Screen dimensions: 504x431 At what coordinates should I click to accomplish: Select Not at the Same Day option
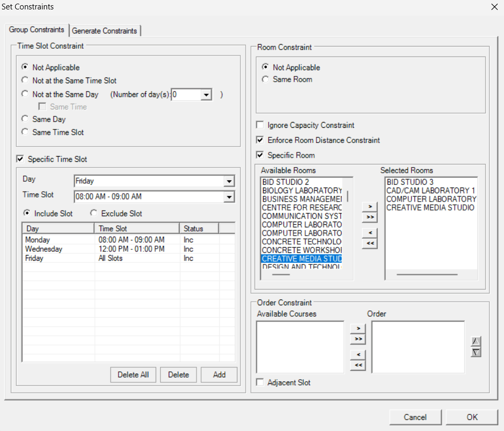point(25,94)
